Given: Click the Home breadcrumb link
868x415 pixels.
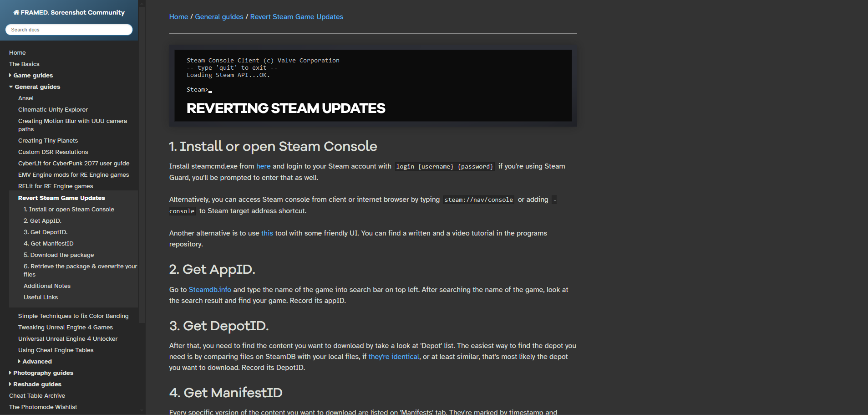Looking at the screenshot, I should 178,17.
